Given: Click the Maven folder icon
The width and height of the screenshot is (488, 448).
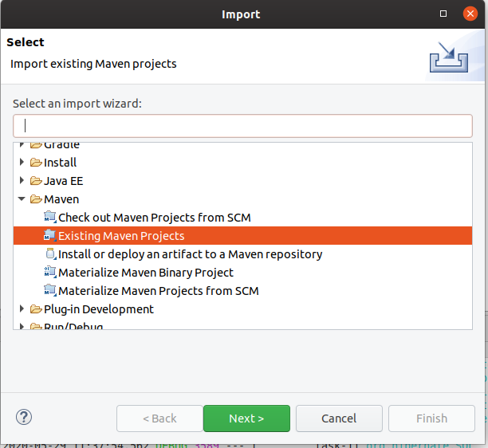Looking at the screenshot, I should point(36,199).
